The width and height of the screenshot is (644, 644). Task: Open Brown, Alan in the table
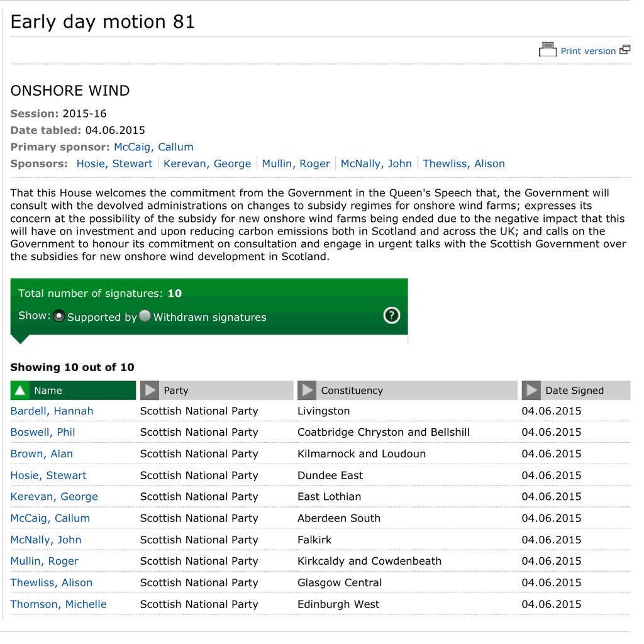pyautogui.click(x=42, y=454)
